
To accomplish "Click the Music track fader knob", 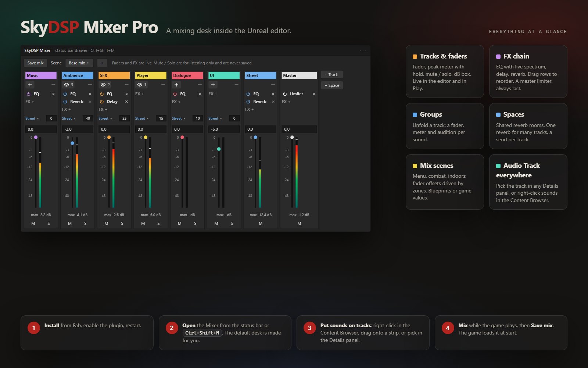I will tap(36, 137).
